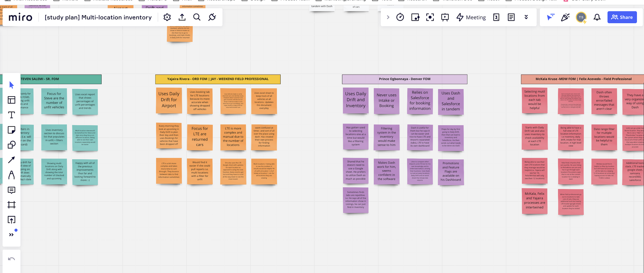Select 'Selecting mutil locations from each tab' sticky
Image resolution: width=644 pixels, height=273 pixels.
point(535,101)
